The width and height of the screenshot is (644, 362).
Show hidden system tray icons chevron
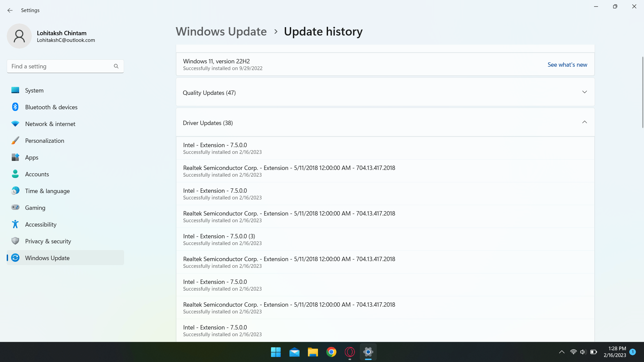click(x=561, y=352)
